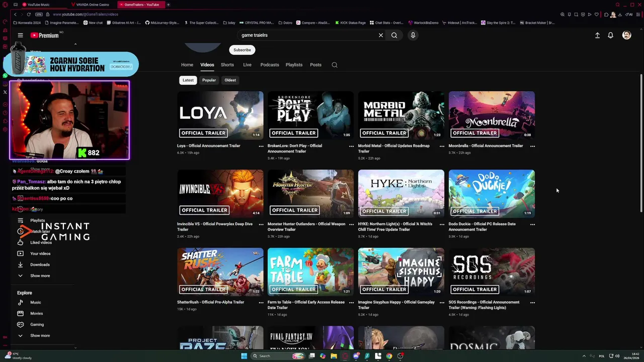Click the magnifier search submit button
This screenshot has width=644, height=362.
tap(394, 35)
